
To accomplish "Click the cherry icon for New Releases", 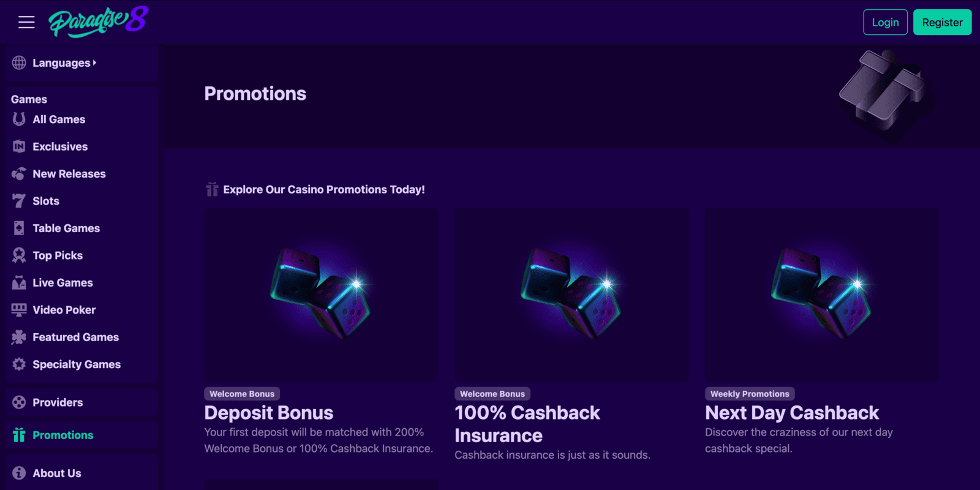I will click(19, 174).
